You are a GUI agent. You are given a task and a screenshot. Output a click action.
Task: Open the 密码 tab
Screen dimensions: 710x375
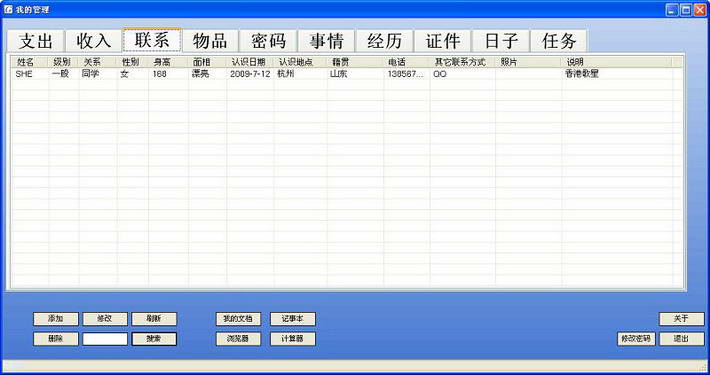pos(268,41)
